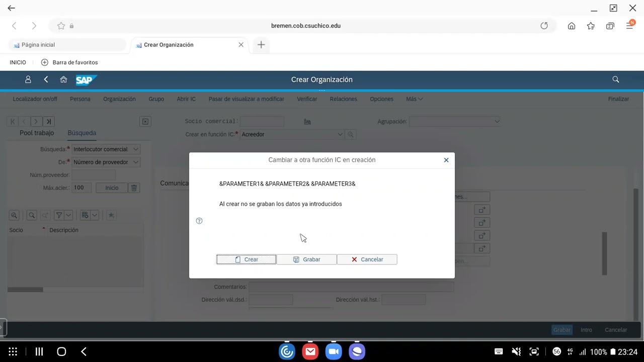Click the Crear button in the dialog
Viewport: 644px width, 362px height.
246,259
